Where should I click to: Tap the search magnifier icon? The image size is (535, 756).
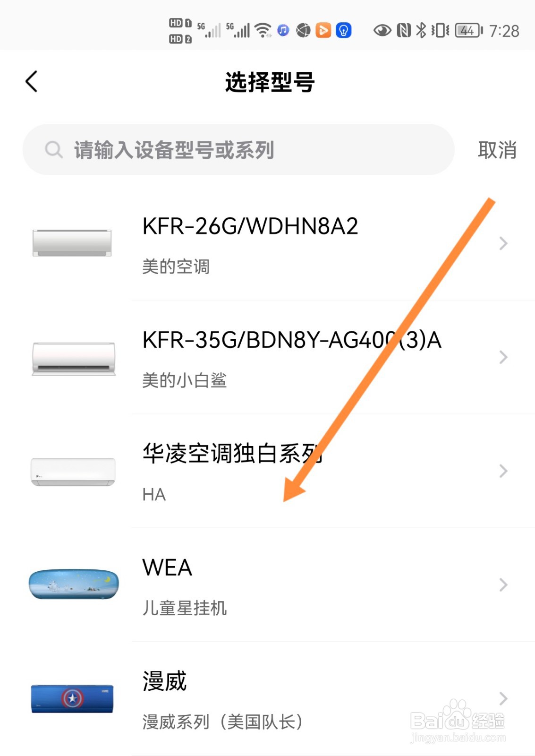coord(54,150)
